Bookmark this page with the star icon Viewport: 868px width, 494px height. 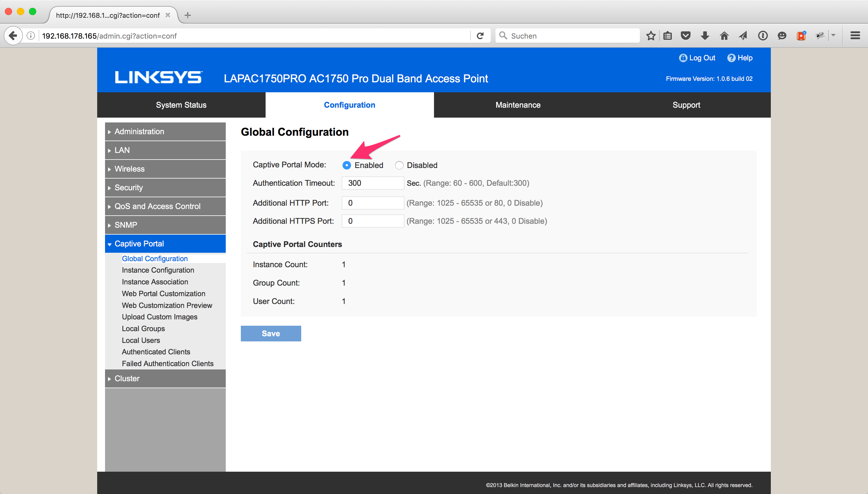pos(651,36)
